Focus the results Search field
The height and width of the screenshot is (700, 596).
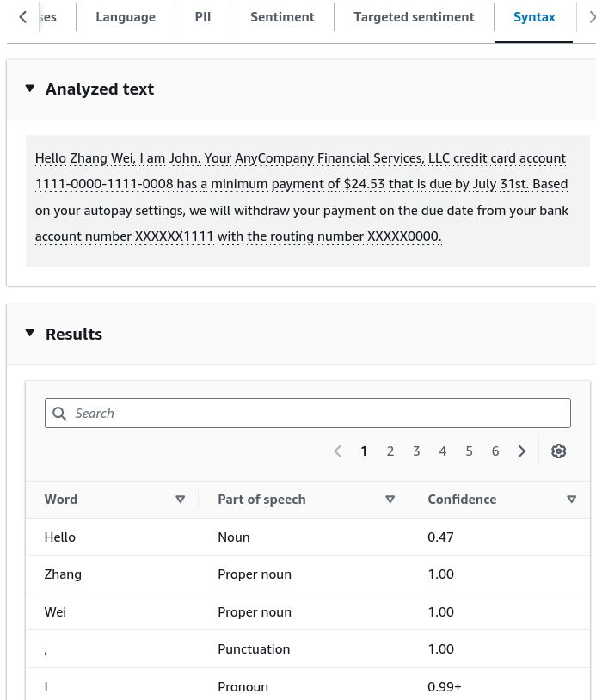308,414
